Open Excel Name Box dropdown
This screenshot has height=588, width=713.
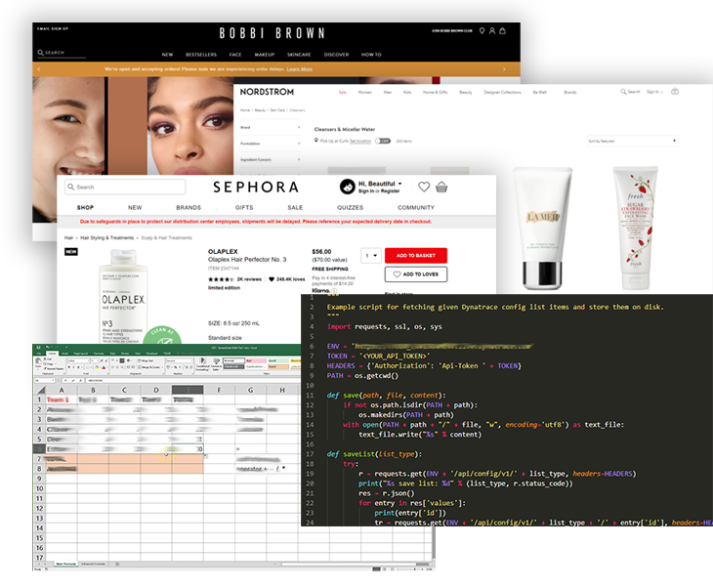[53, 380]
